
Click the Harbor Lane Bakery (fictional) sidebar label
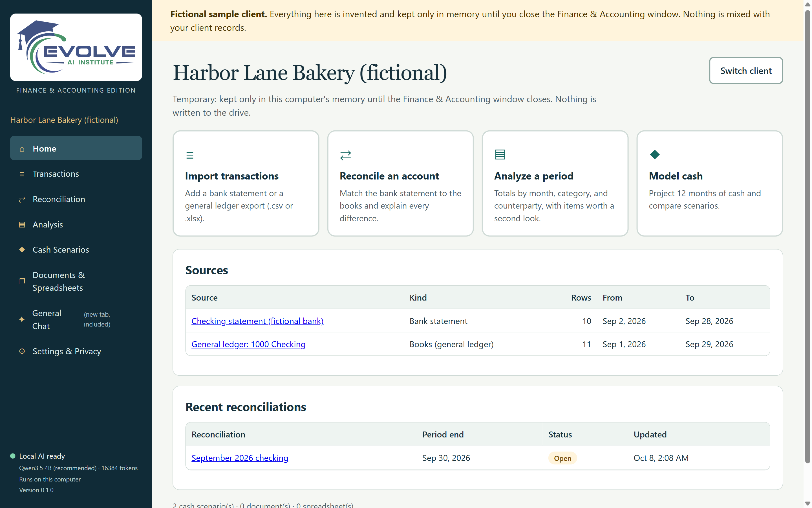click(64, 120)
